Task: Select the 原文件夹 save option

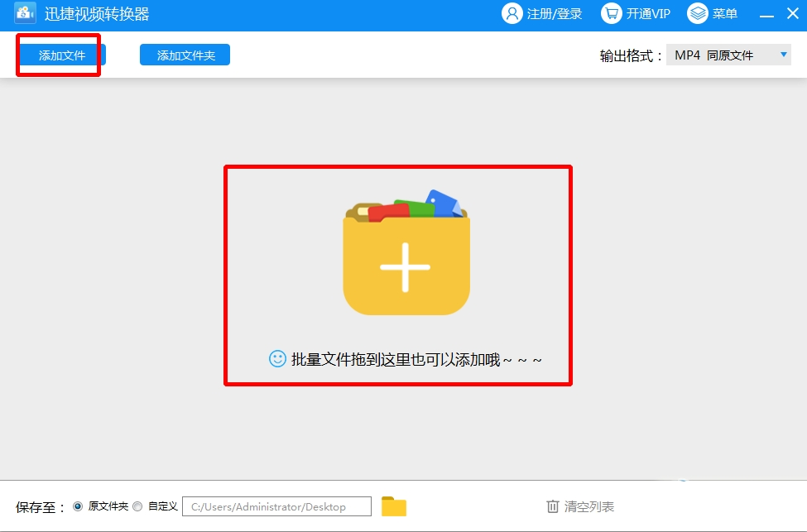Action: point(78,506)
